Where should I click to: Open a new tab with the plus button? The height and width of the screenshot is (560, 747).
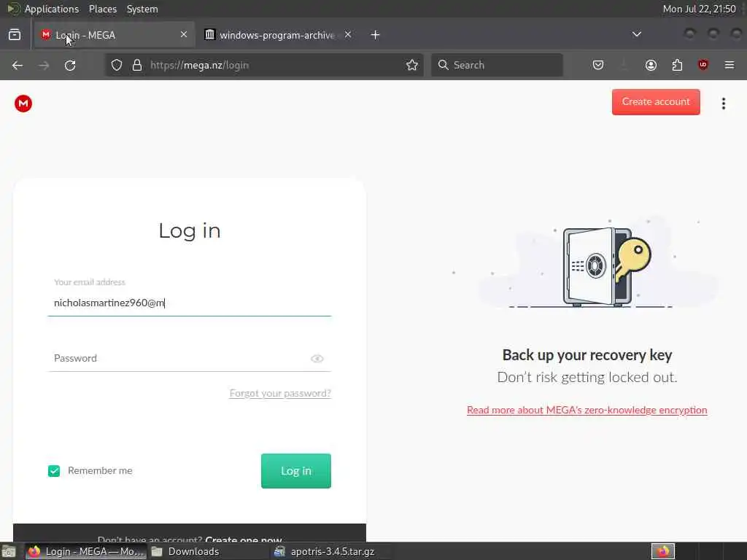(376, 35)
